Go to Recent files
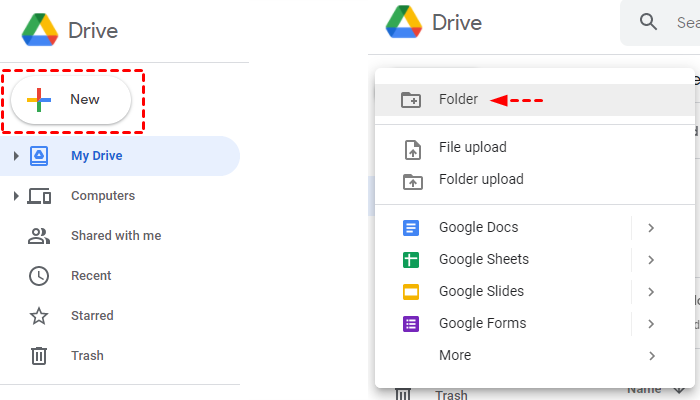Screen dimensions: 700x400 coord(91,276)
